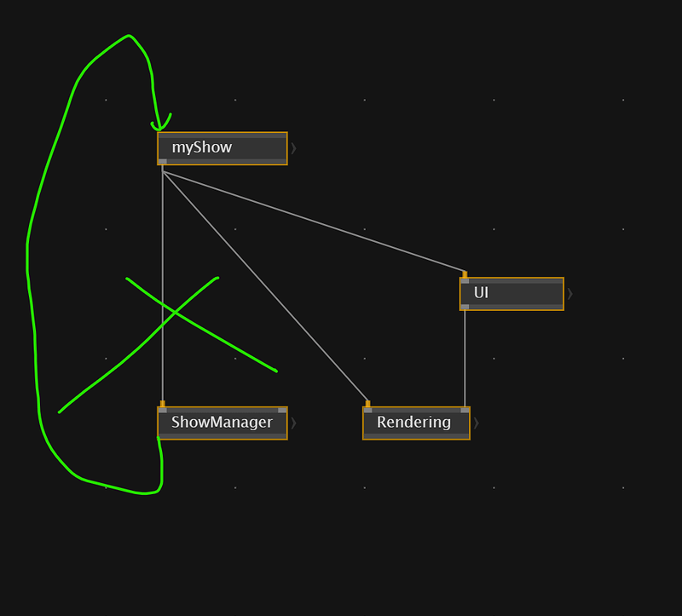Click Rendering node top-right gray connector

click(465, 410)
